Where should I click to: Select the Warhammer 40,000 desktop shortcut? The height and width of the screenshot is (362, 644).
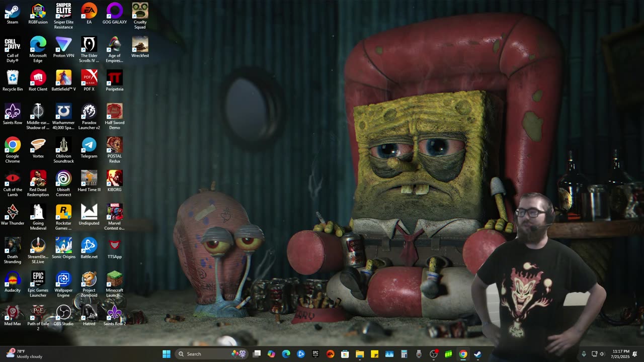63,117
